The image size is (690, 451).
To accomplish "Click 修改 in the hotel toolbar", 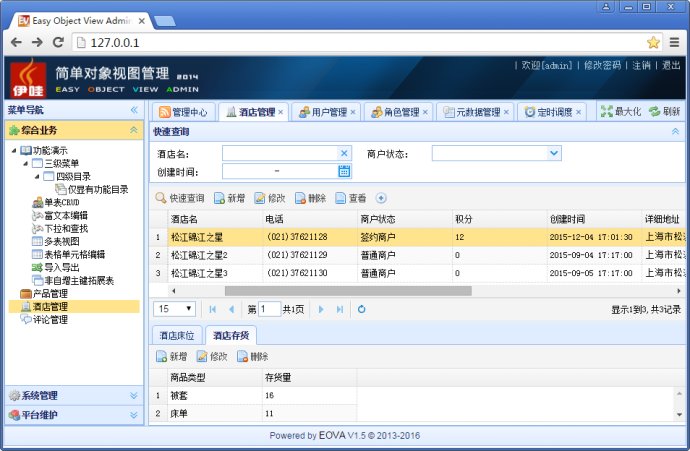I will click(270, 198).
